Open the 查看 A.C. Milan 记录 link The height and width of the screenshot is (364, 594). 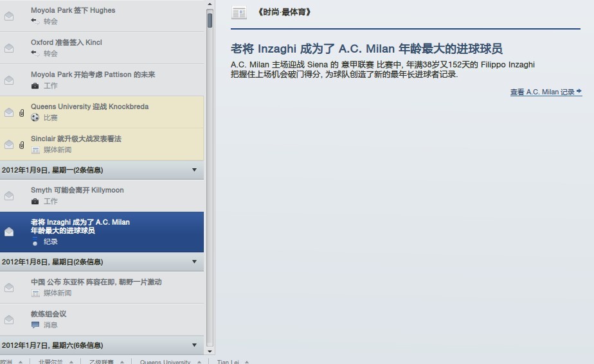click(546, 92)
